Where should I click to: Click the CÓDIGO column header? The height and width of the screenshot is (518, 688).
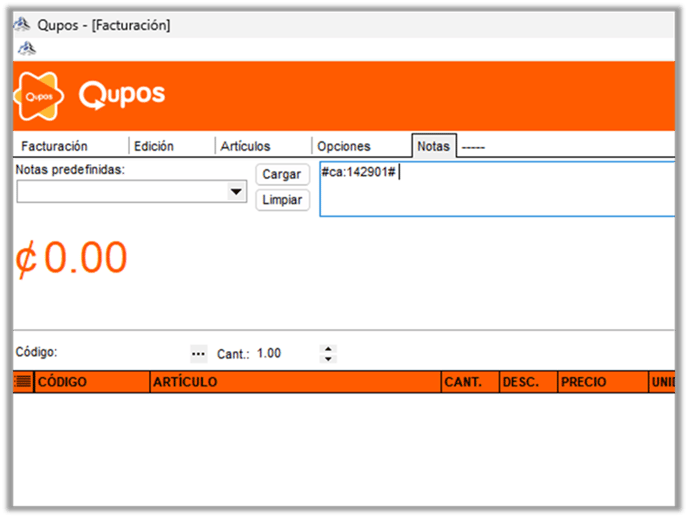coord(92,382)
